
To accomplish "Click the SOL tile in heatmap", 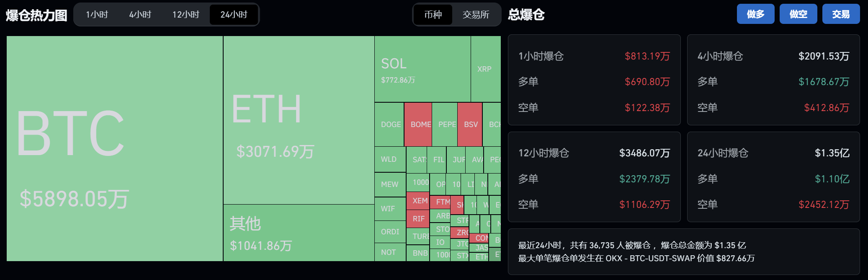I will (422, 69).
